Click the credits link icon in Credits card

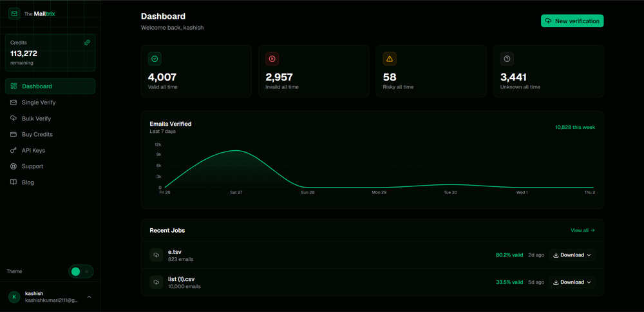[x=87, y=43]
